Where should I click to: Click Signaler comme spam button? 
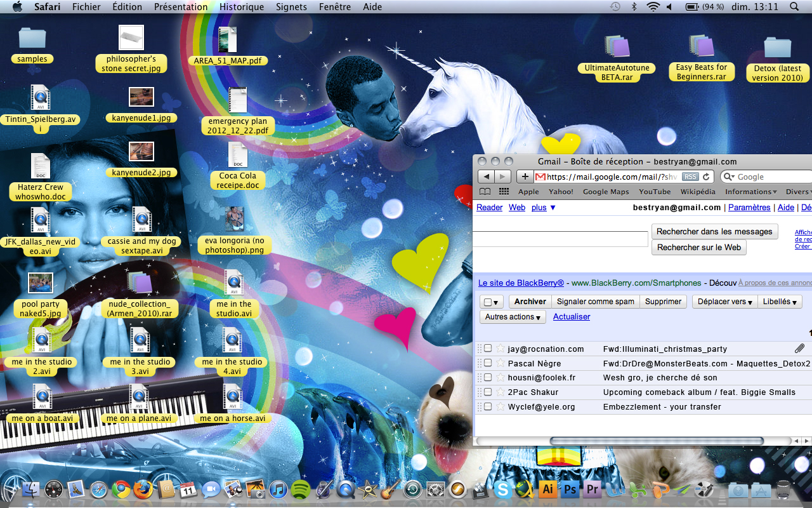point(595,302)
